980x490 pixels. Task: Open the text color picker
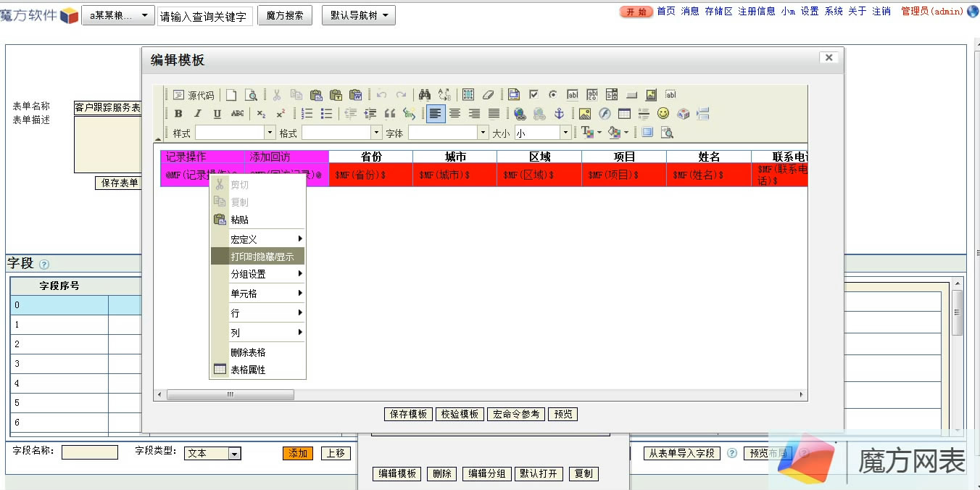(x=591, y=133)
